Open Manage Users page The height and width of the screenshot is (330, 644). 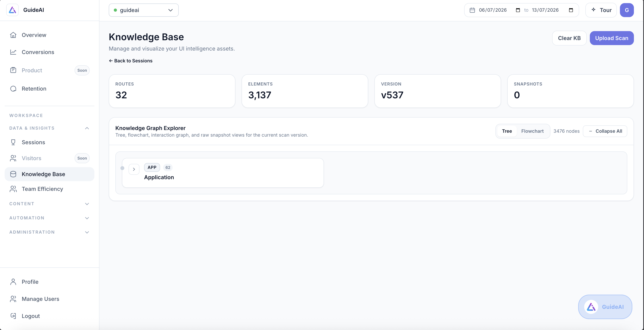50,299
